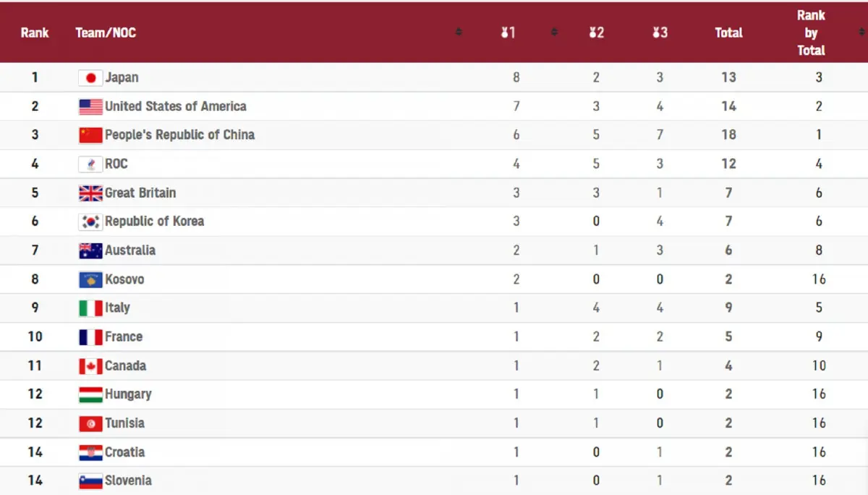
Task: Click the Rank column header
Action: (35, 33)
